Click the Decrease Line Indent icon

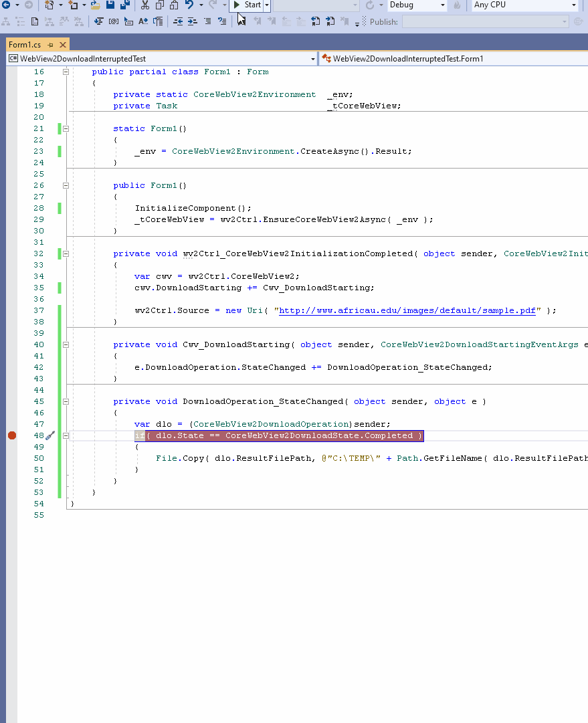click(x=178, y=21)
